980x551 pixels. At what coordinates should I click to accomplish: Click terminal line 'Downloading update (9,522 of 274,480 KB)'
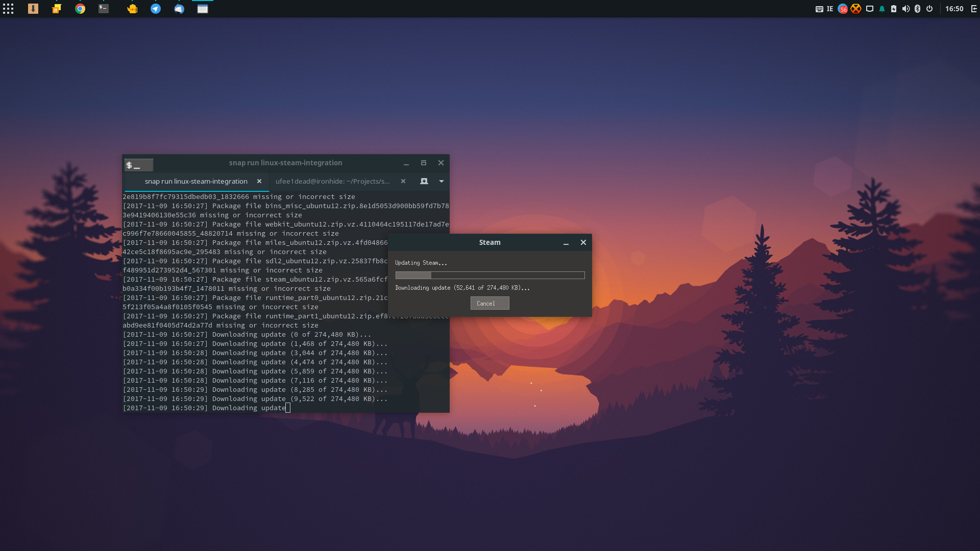click(x=255, y=399)
